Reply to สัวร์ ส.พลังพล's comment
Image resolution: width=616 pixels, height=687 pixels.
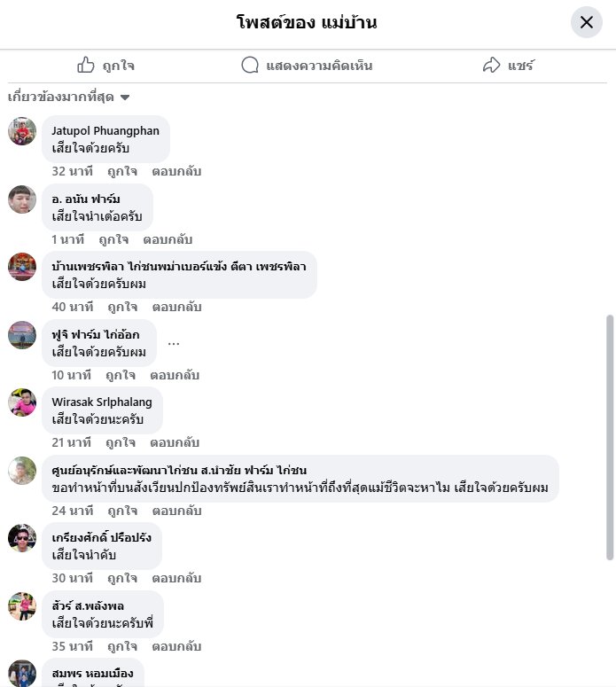click(176, 646)
